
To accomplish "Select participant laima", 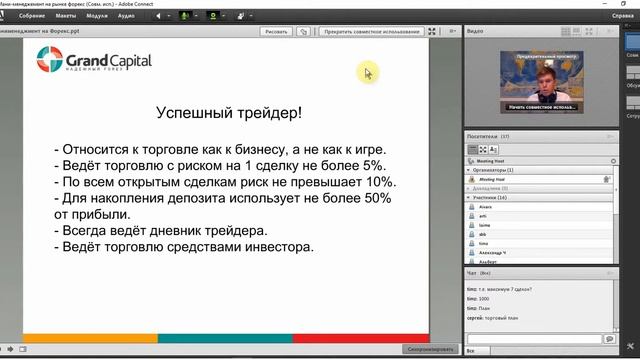I will pos(539,225).
